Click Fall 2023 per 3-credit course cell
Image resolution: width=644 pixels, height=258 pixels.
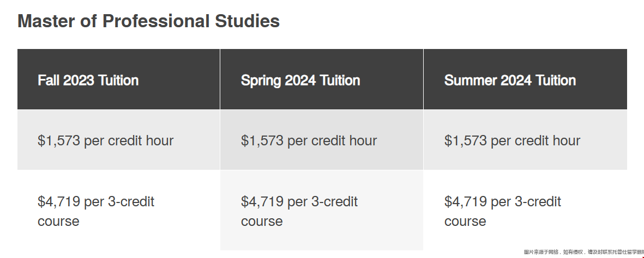[96, 211]
